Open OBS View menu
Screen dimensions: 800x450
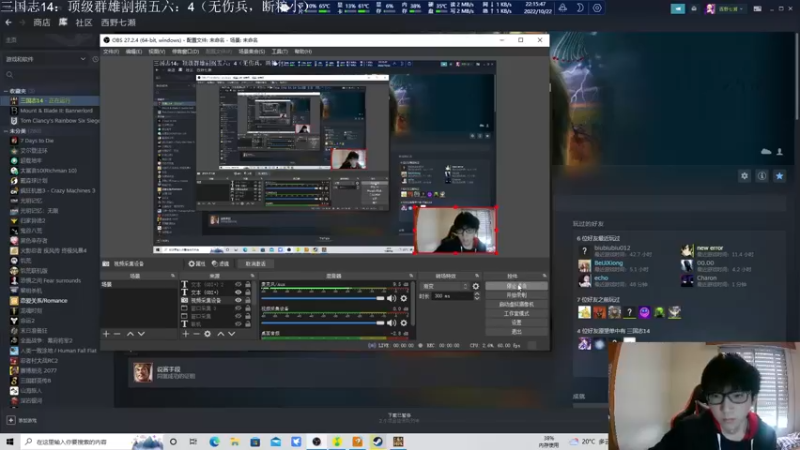click(157, 52)
